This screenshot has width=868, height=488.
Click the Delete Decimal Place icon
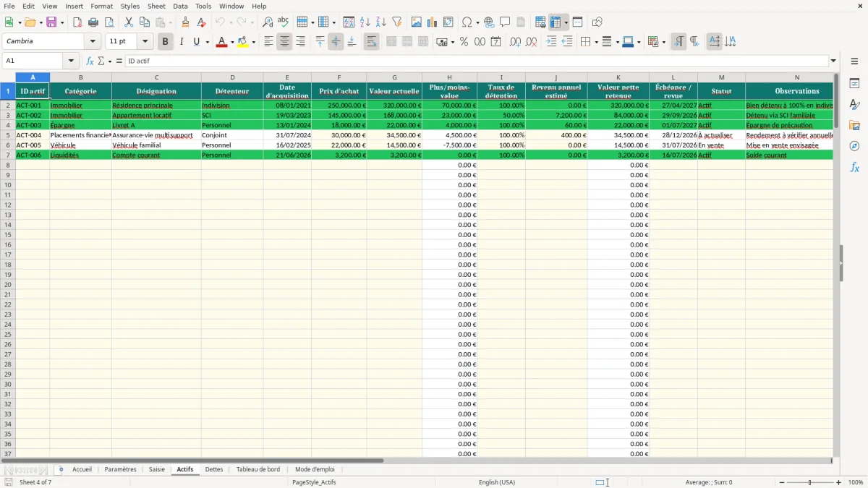click(531, 42)
